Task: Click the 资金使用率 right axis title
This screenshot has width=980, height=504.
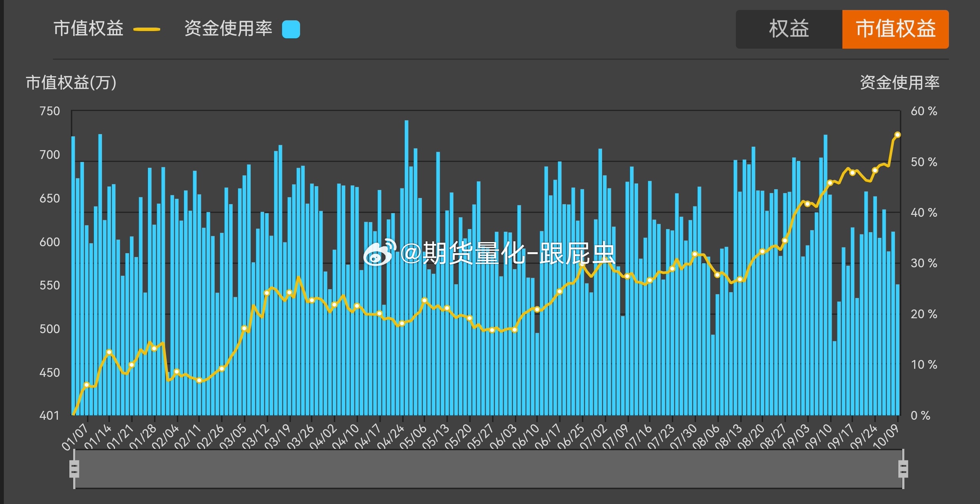Action: (900, 82)
